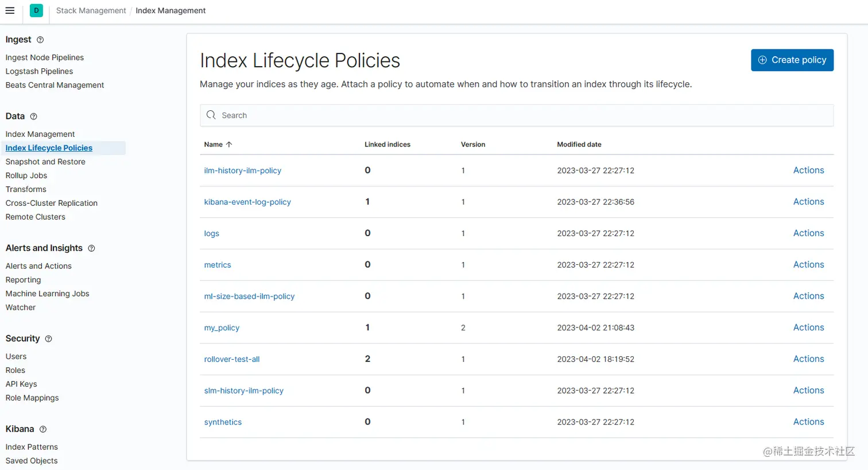This screenshot has width=868, height=470.
Task: Click the help icon next to Security
Action: [48, 339]
